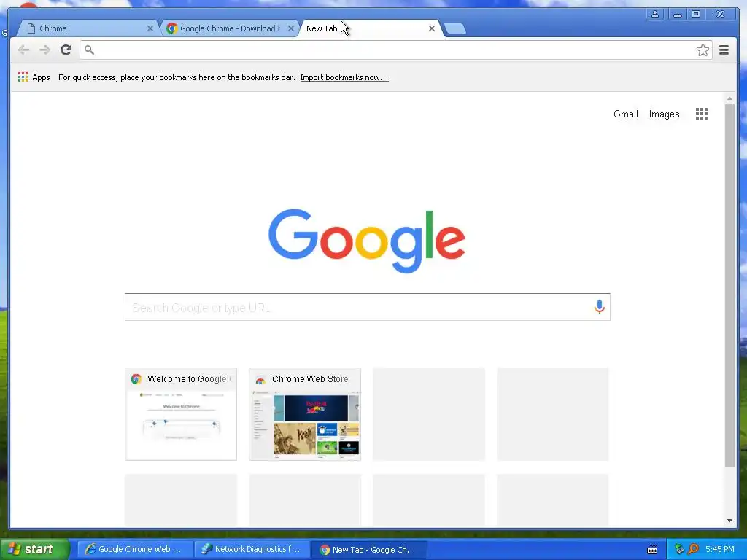Screen dimensions: 747x560
Task: Click the 5:45 PM system clock
Action: (720, 549)
